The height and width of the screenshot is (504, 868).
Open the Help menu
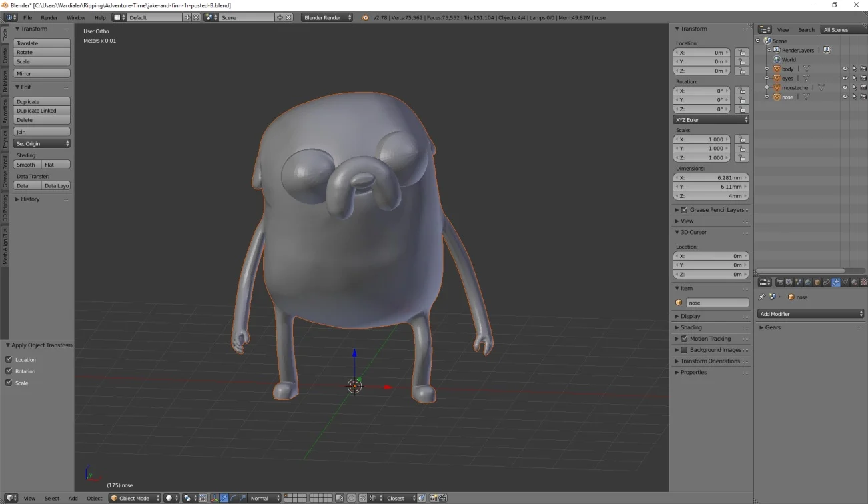(x=100, y=17)
